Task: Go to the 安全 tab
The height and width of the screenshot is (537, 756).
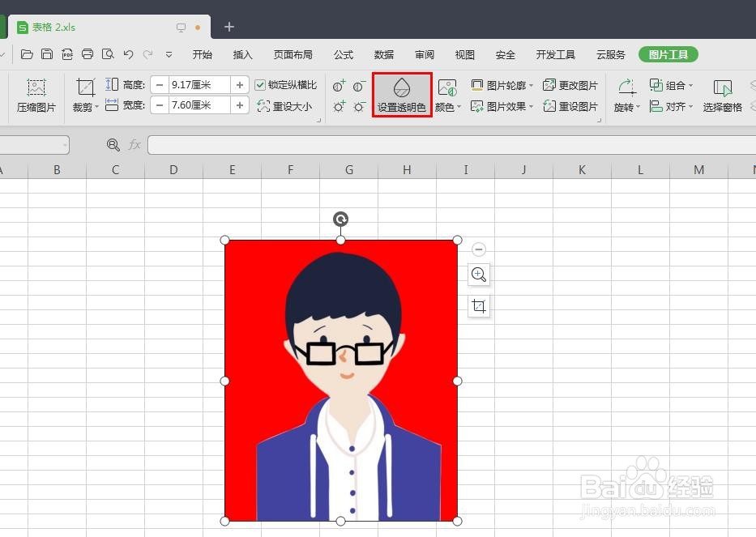Action: 506,55
